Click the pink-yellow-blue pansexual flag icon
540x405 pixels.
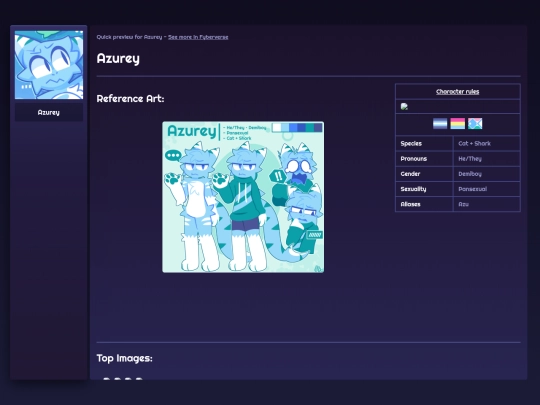pos(457,124)
